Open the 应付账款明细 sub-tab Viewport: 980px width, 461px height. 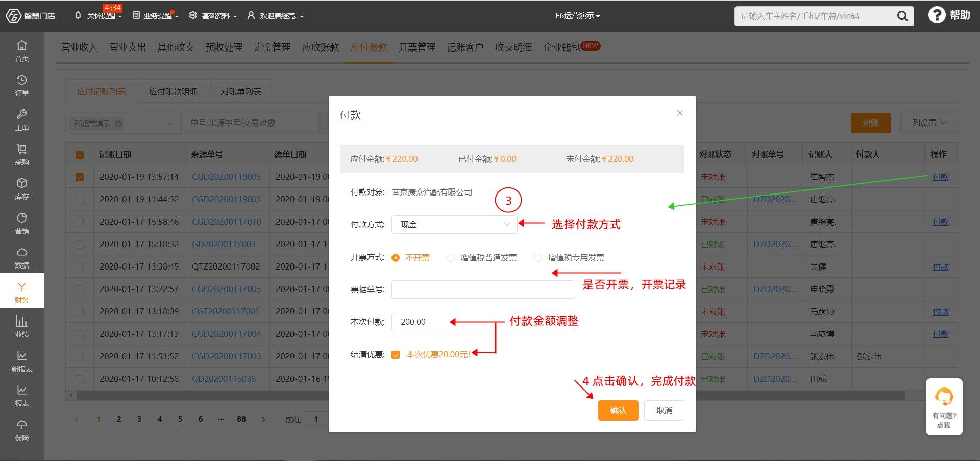point(173,92)
